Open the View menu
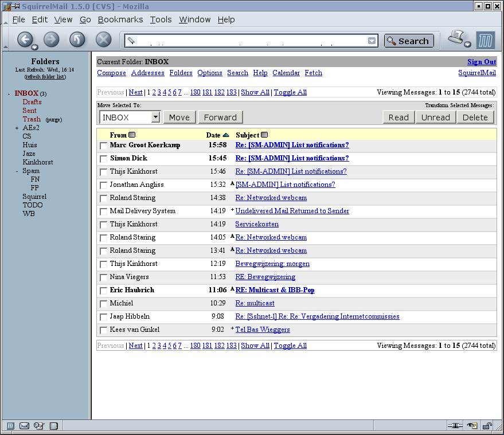This screenshot has width=504, height=435. (63, 19)
